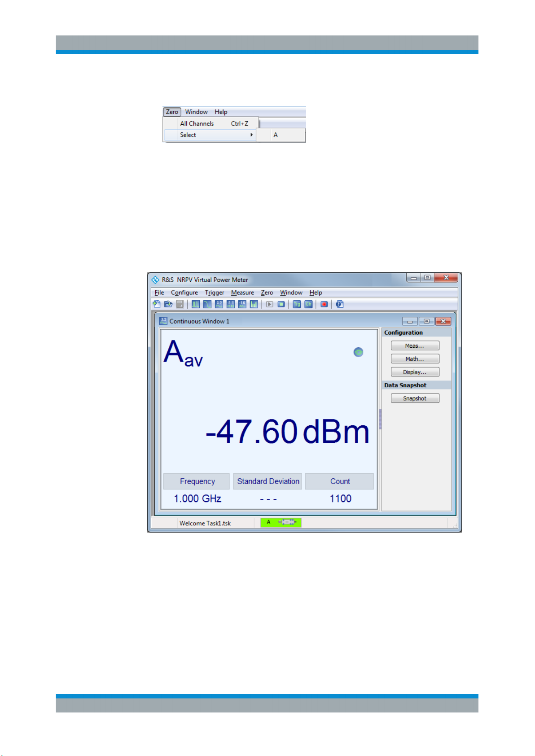
Task: Click the -1.6 measurement mode icon
Action: [x=242, y=304]
